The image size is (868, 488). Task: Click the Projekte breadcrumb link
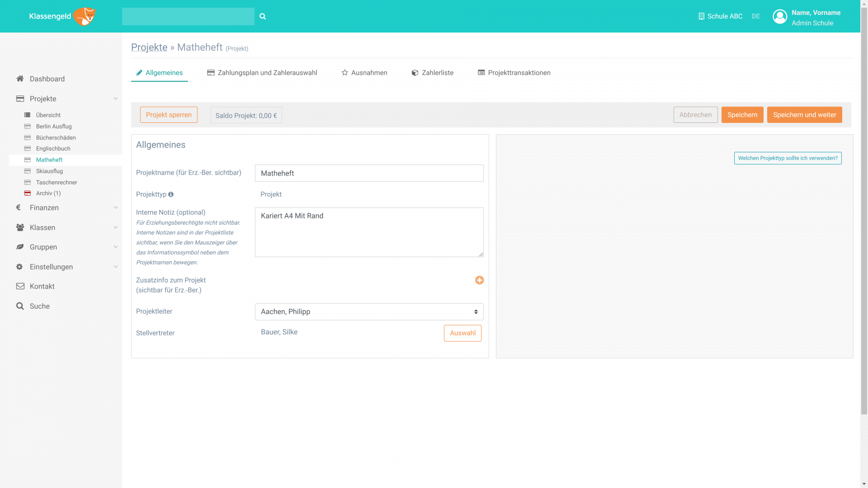click(x=149, y=48)
